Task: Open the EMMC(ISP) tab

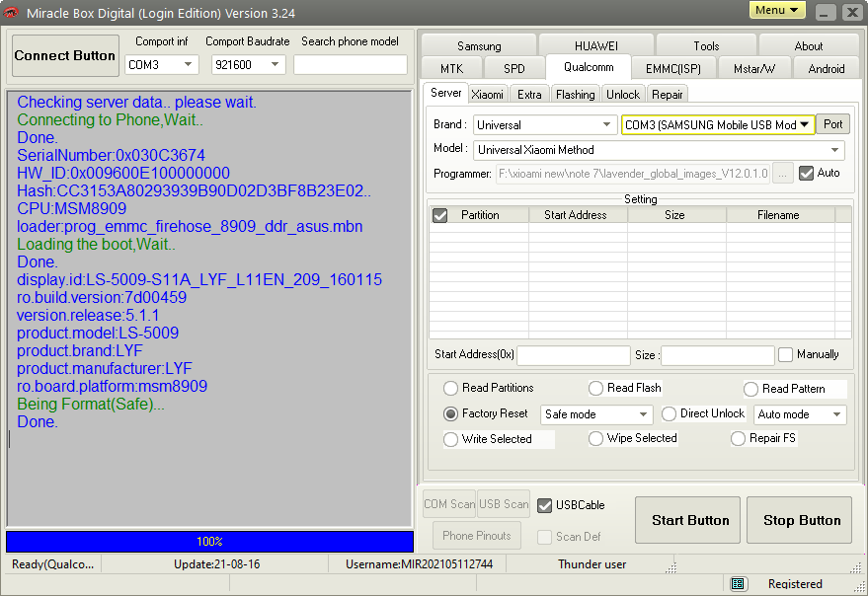Action: [x=673, y=69]
